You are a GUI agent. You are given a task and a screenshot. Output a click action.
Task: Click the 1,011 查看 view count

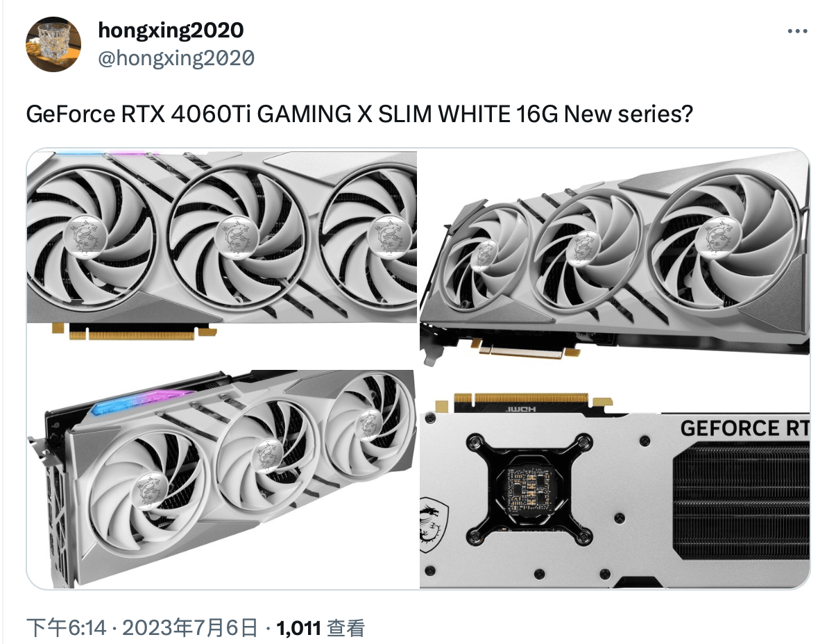click(321, 627)
